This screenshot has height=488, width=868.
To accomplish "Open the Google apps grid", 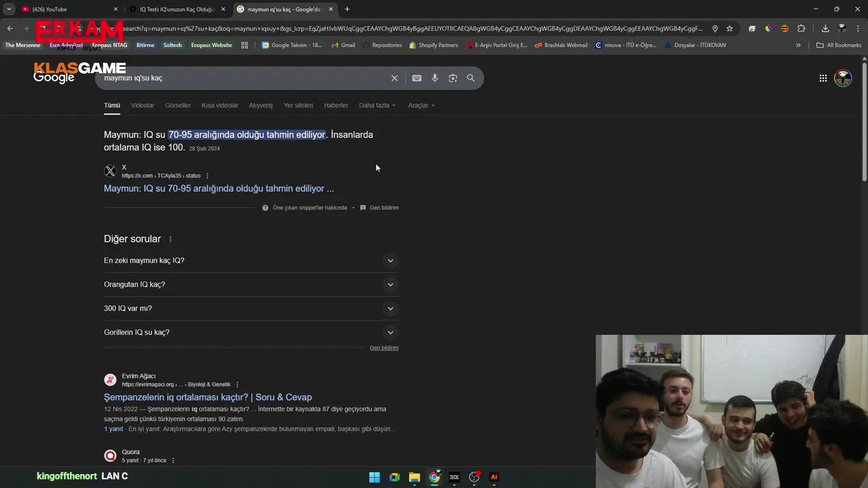I will (x=823, y=78).
